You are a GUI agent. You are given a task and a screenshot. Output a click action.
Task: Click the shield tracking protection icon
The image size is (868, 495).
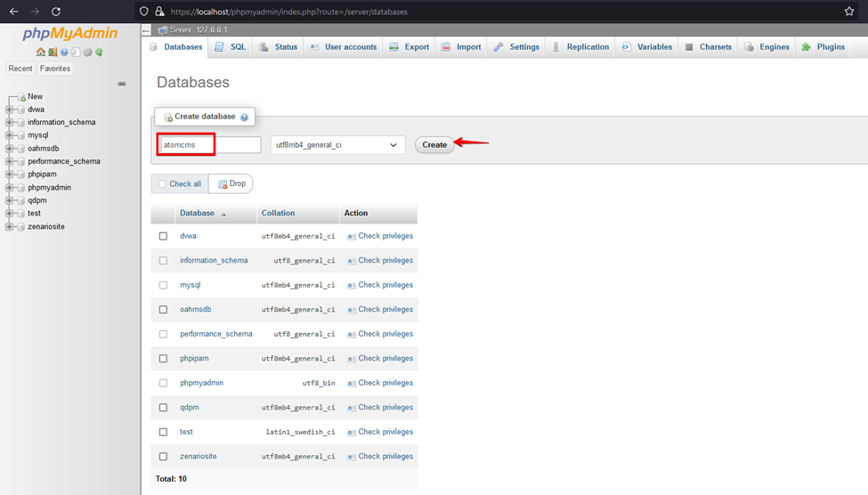[144, 11]
